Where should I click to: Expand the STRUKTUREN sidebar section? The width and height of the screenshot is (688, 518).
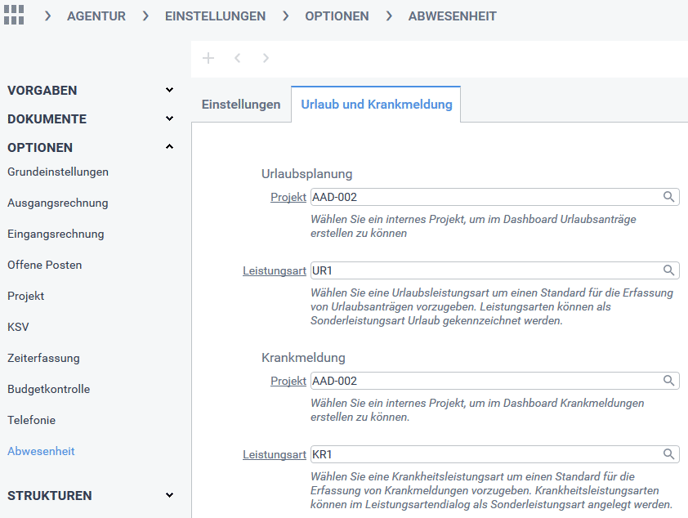(x=169, y=495)
